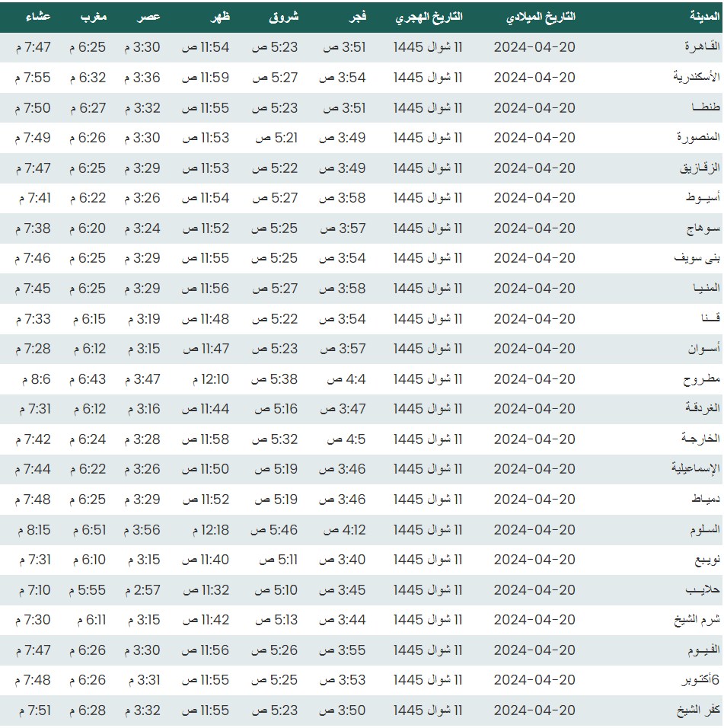Select the فجر column header
The height and width of the screenshot is (728, 724).
click(x=355, y=17)
